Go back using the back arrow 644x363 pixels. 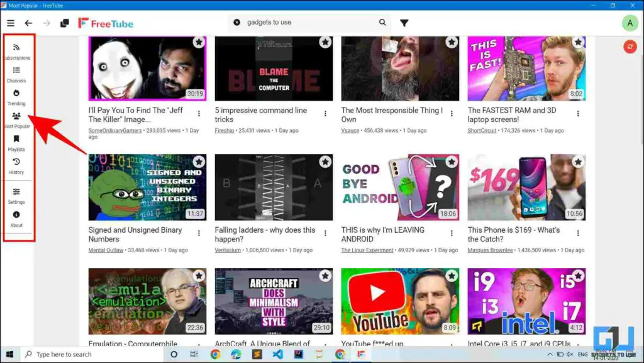[x=28, y=23]
